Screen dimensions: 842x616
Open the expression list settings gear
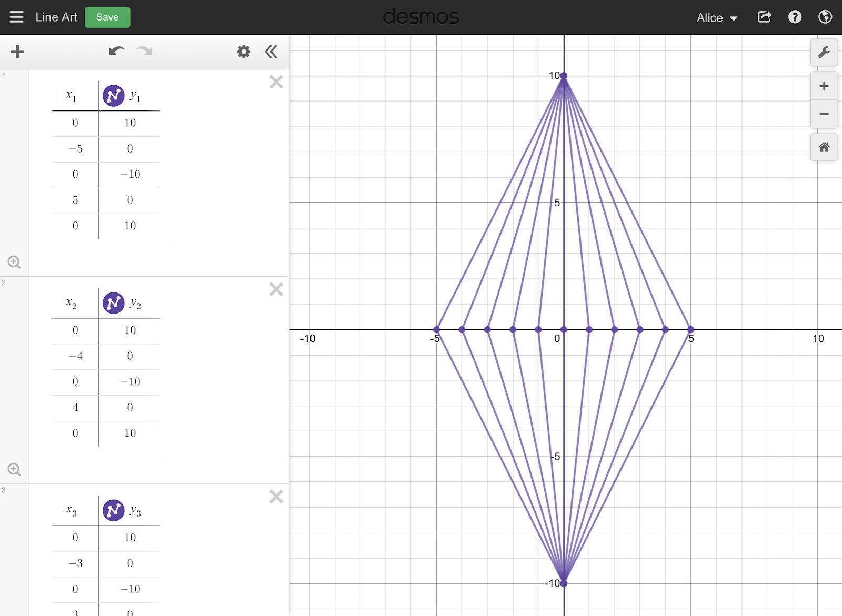pyautogui.click(x=244, y=52)
